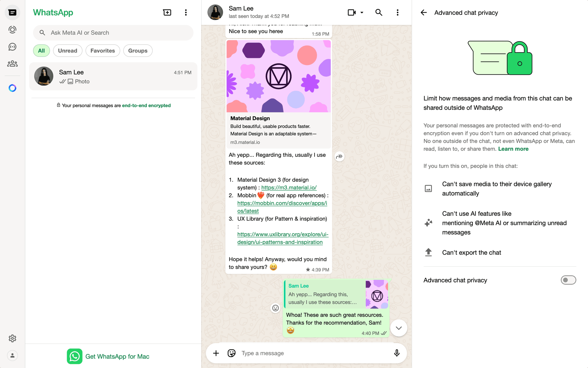The width and height of the screenshot is (588, 368).
Task: Search within the Sam Lee conversation
Action: (379, 13)
